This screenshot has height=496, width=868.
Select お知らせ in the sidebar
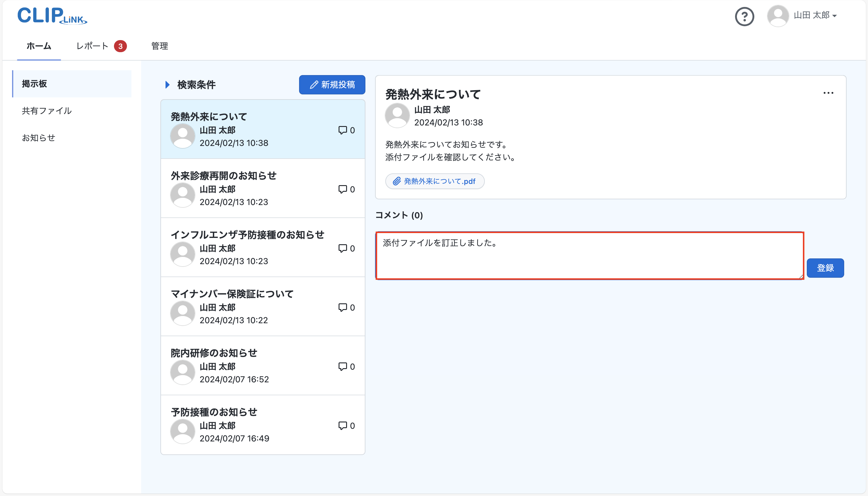pyautogui.click(x=39, y=137)
